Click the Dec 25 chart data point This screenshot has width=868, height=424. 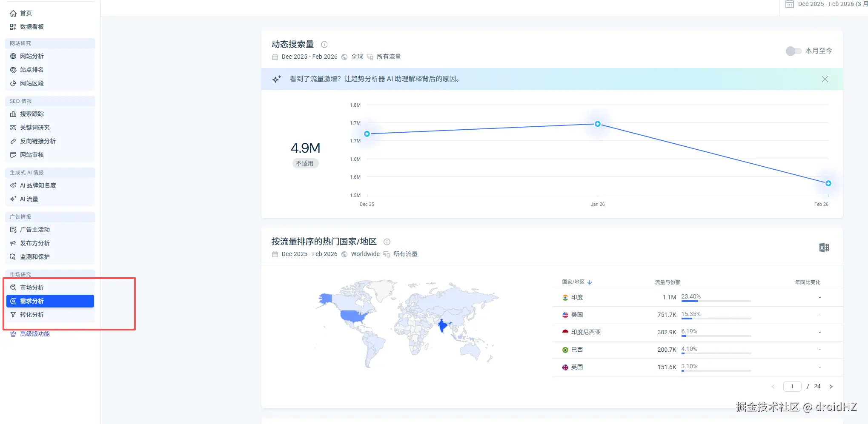tap(367, 134)
